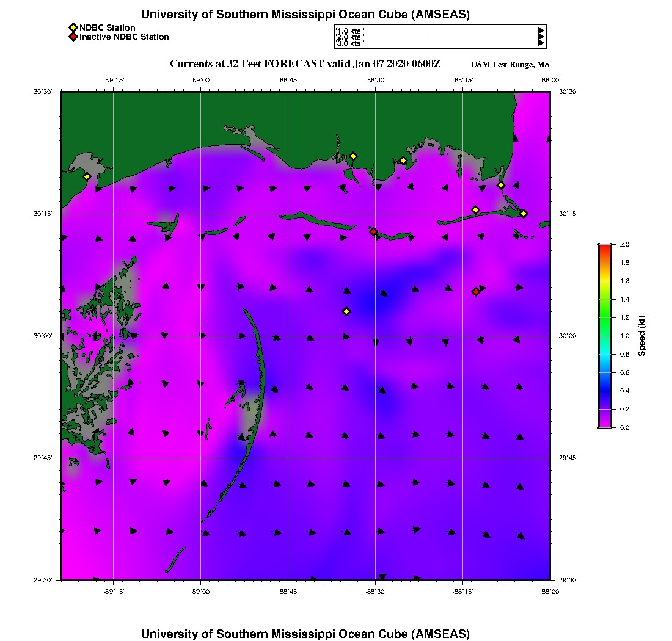Click the magenta bottom of the speed color bar
Screen dimensions: 672x641
[x=604, y=424]
